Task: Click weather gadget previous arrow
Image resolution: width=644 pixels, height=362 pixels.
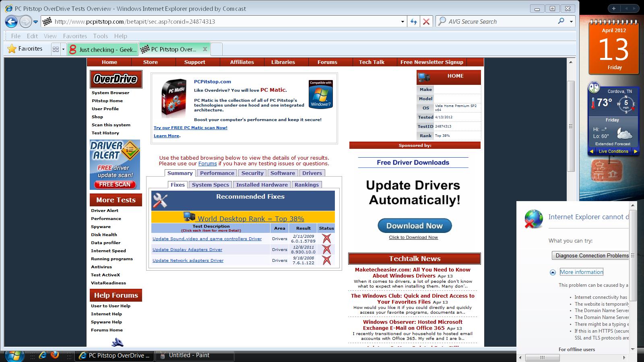Action: coord(591,151)
